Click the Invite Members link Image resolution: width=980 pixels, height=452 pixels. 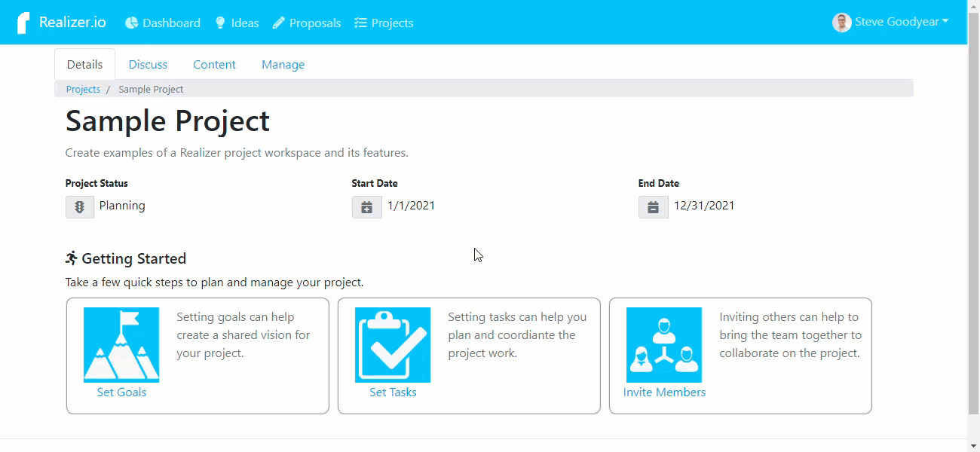(x=664, y=392)
